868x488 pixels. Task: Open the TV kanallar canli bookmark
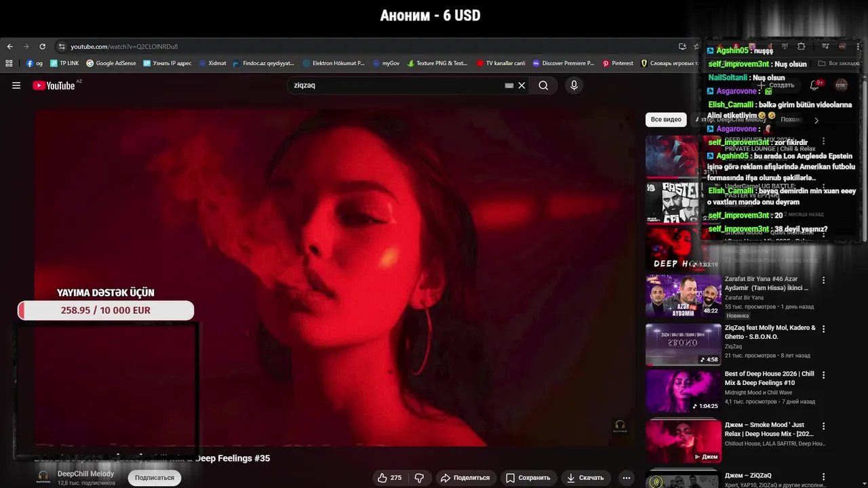501,63
